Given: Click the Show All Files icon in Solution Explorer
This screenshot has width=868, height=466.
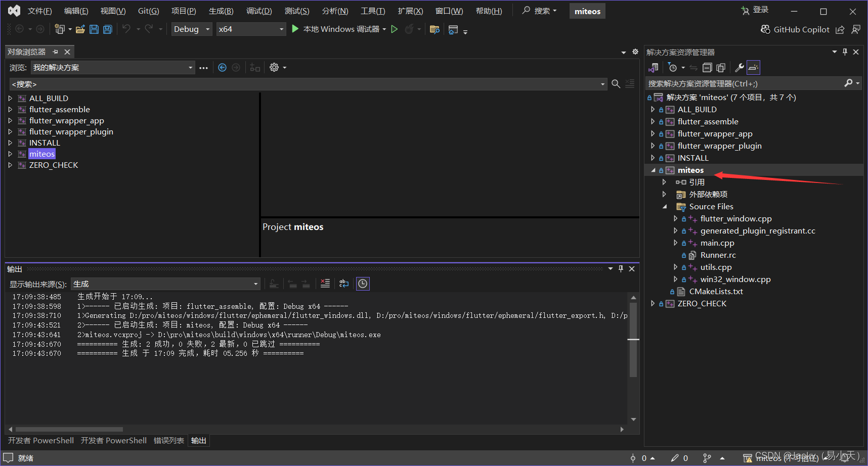Looking at the screenshot, I should tap(721, 67).
